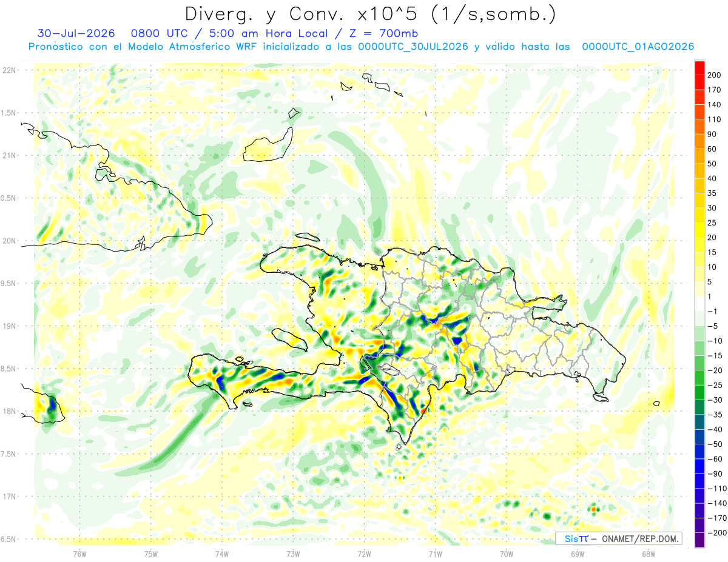The width and height of the screenshot is (728, 562).
Task: Click the colorbar value '-25'
Action: (x=715, y=386)
